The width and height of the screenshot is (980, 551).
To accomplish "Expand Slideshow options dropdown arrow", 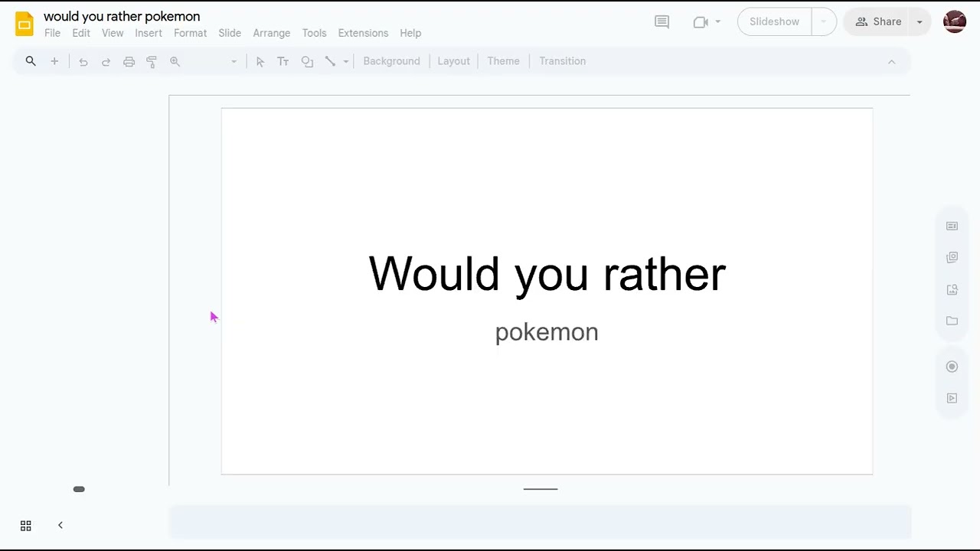I will pos(824,21).
